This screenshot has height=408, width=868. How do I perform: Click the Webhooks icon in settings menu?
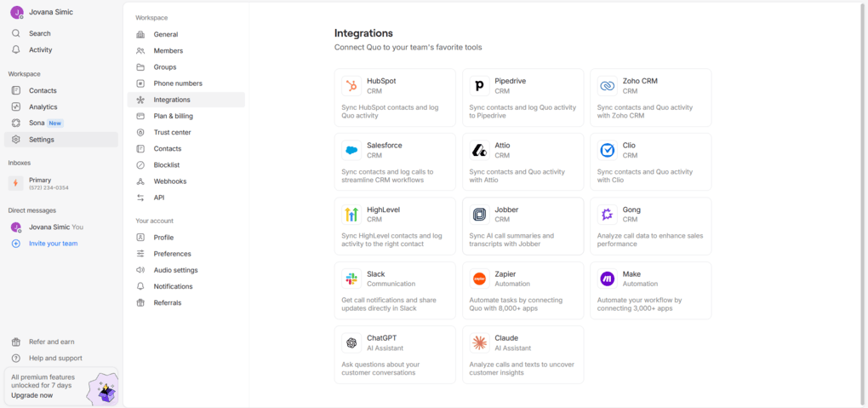(x=140, y=181)
